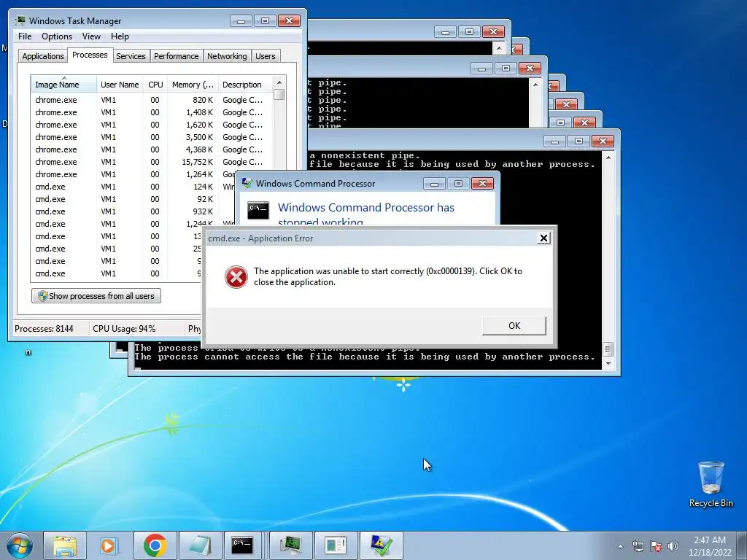
Task: Open the Start menu orb
Action: coord(19,545)
